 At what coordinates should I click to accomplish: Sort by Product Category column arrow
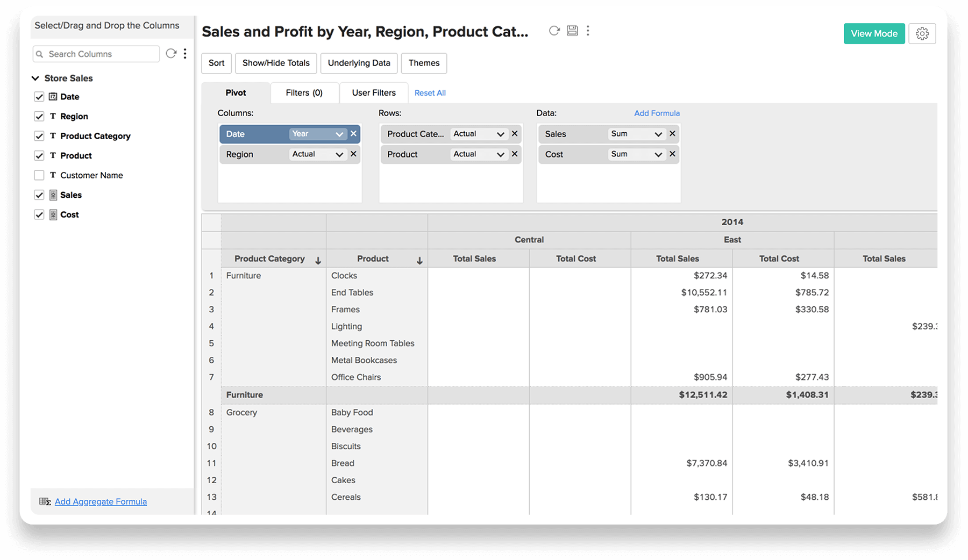(318, 260)
